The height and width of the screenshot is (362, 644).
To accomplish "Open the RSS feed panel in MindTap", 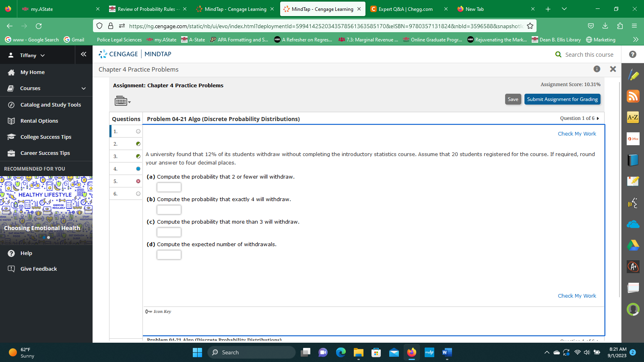I will 633,96.
